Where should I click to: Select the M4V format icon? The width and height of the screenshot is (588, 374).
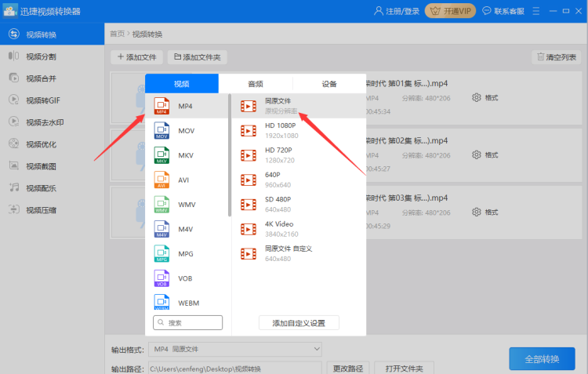pos(162,229)
